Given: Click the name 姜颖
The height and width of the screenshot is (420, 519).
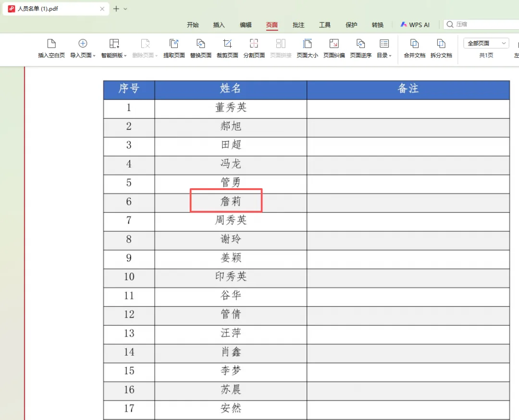Looking at the screenshot, I should 231,258.
